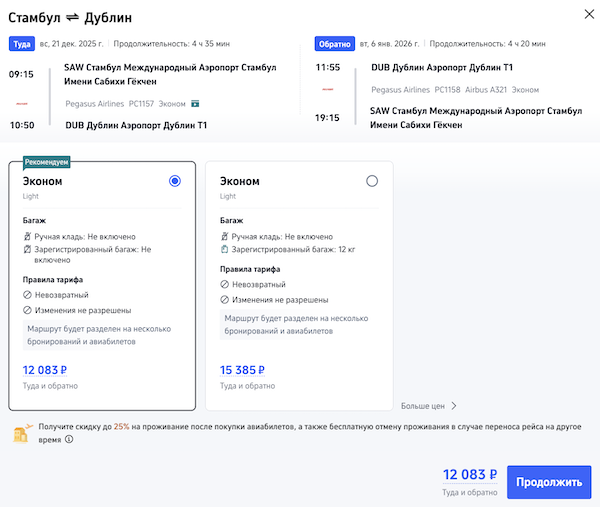Select the 12 083 ₽ Эконом fare radio button
Screen dimensions: 600x507
pos(175,181)
